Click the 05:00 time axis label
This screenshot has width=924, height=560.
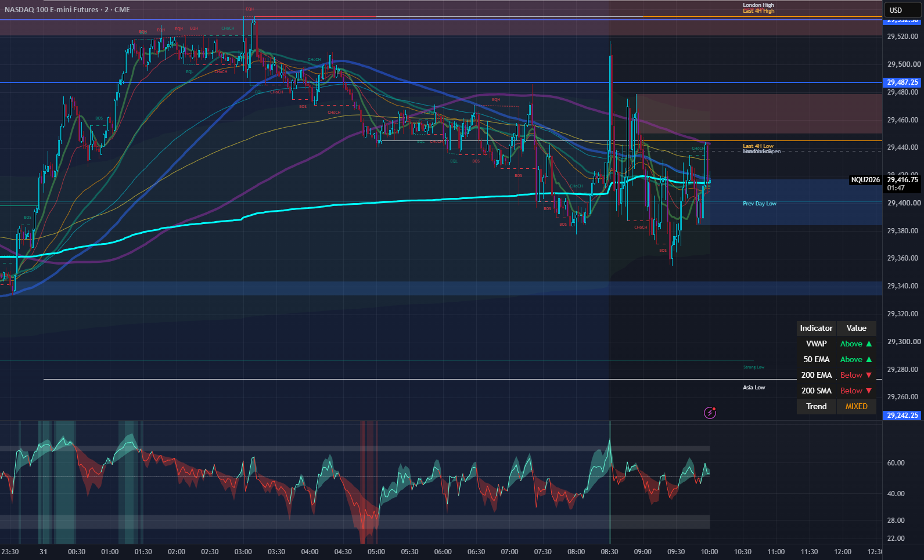(376, 552)
